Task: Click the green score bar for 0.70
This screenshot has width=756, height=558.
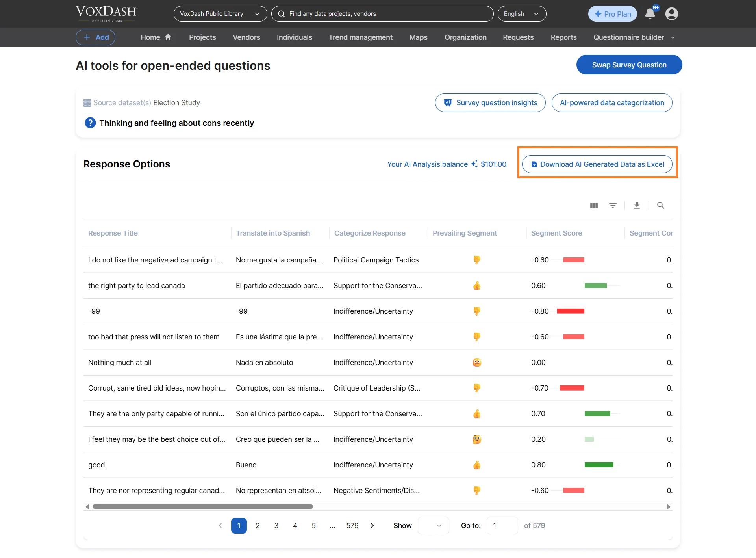Action: pos(597,414)
